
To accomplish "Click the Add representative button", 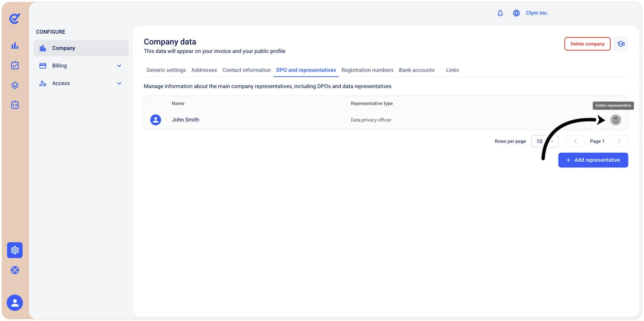I will click(x=593, y=160).
